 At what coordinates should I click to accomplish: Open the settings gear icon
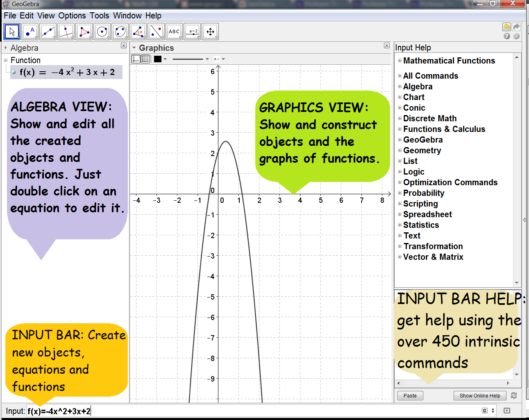tap(516, 36)
